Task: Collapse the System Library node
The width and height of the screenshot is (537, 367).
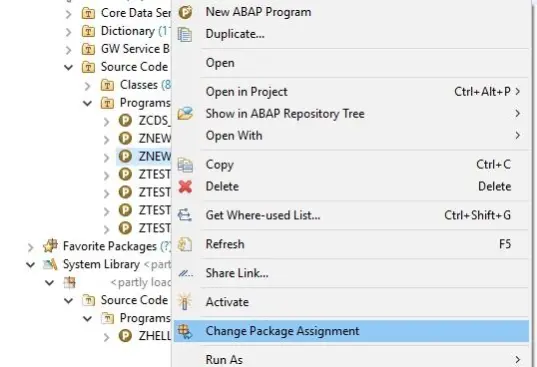Action: click(x=30, y=265)
